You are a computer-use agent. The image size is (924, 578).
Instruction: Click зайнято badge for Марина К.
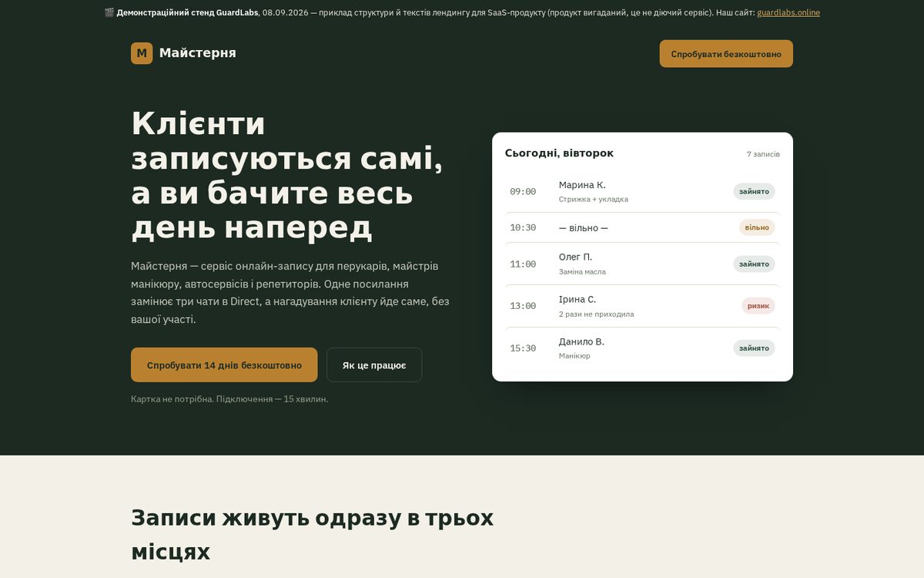754,191
